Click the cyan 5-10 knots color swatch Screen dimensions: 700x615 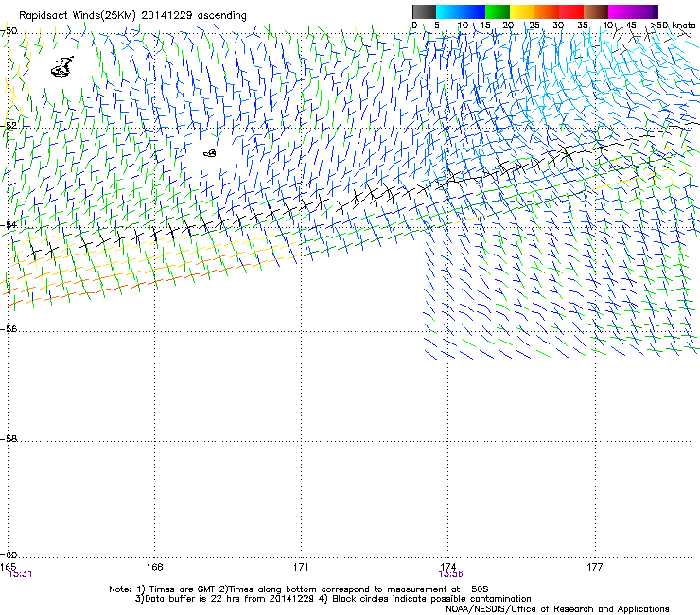pyautogui.click(x=448, y=11)
